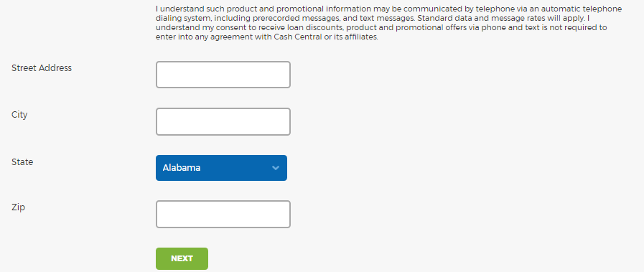The width and height of the screenshot is (644, 272).
Task: Click the Zip field label
Action: [x=18, y=207]
